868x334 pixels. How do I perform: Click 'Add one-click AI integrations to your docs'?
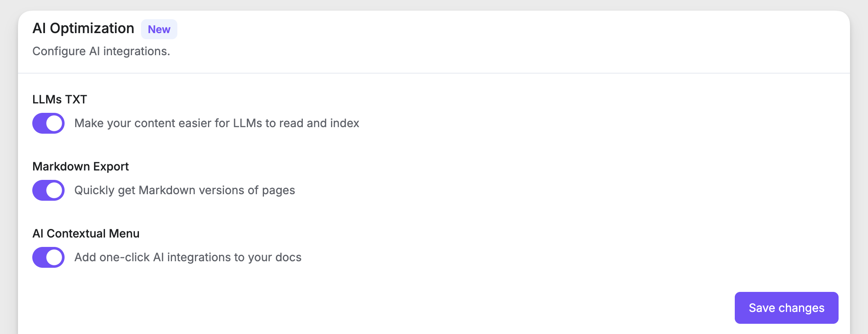tap(188, 257)
